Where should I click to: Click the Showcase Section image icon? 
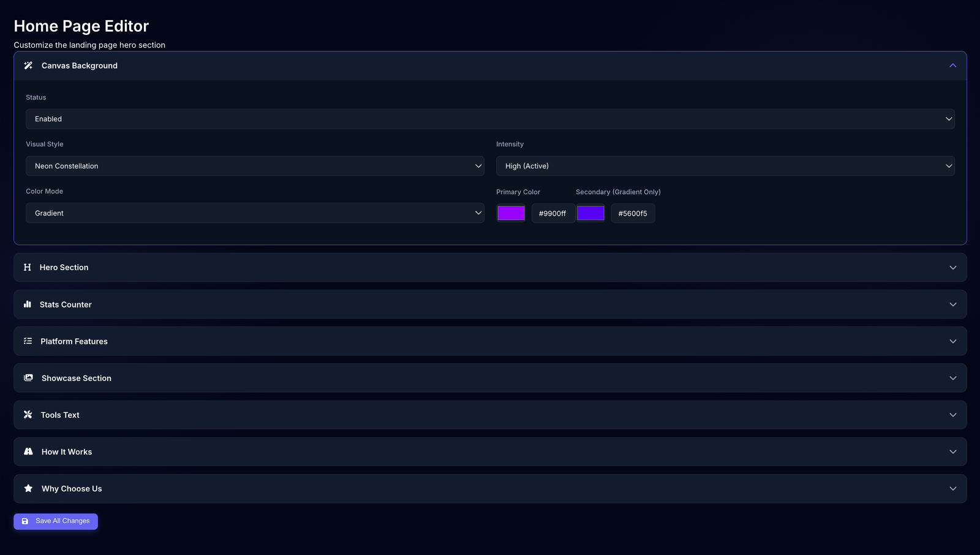[x=28, y=378]
